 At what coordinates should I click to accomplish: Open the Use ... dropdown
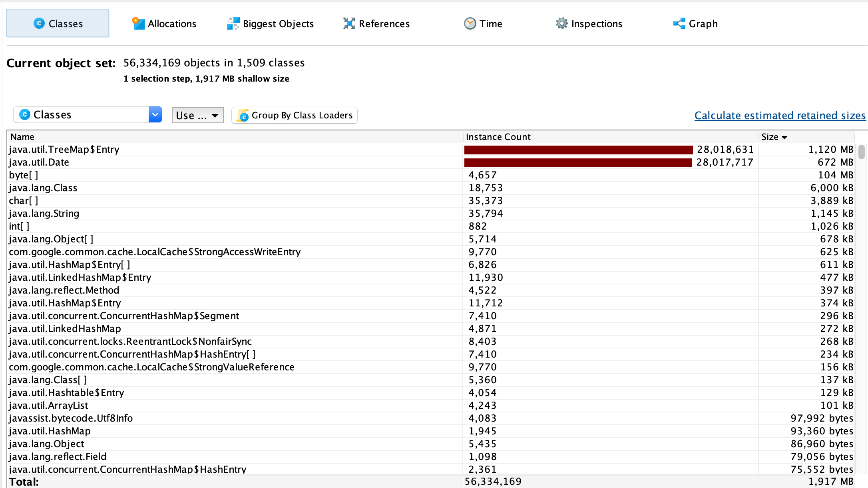pos(197,116)
